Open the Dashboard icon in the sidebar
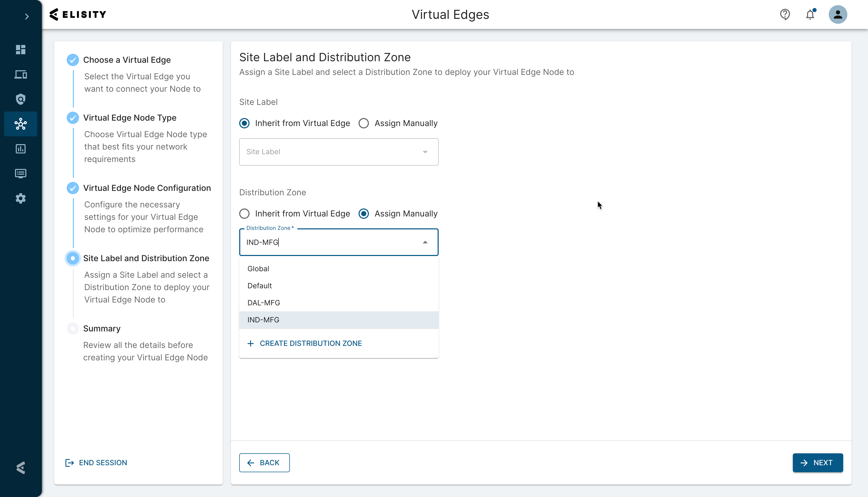 [x=20, y=50]
